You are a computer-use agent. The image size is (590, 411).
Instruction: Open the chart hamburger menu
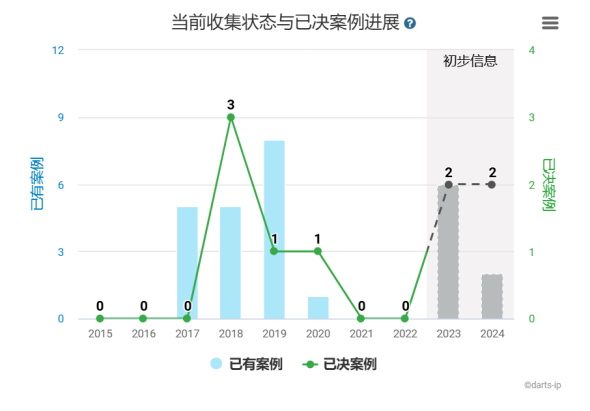550,23
